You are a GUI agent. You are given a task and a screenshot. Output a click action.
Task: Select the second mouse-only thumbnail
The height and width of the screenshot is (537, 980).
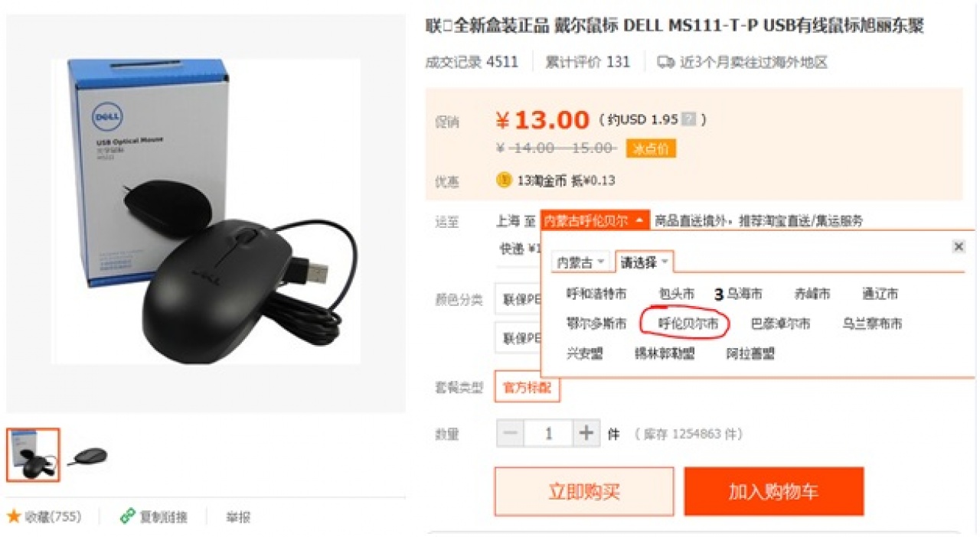click(87, 456)
